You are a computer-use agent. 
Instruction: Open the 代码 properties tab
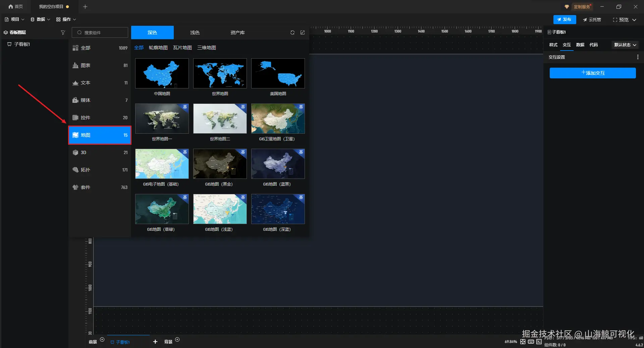pos(593,45)
